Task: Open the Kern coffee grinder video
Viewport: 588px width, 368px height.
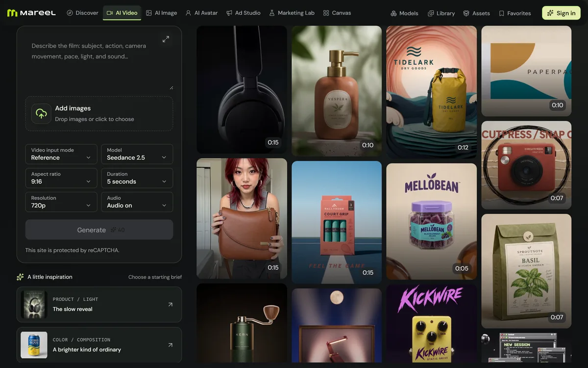Action: point(242,323)
